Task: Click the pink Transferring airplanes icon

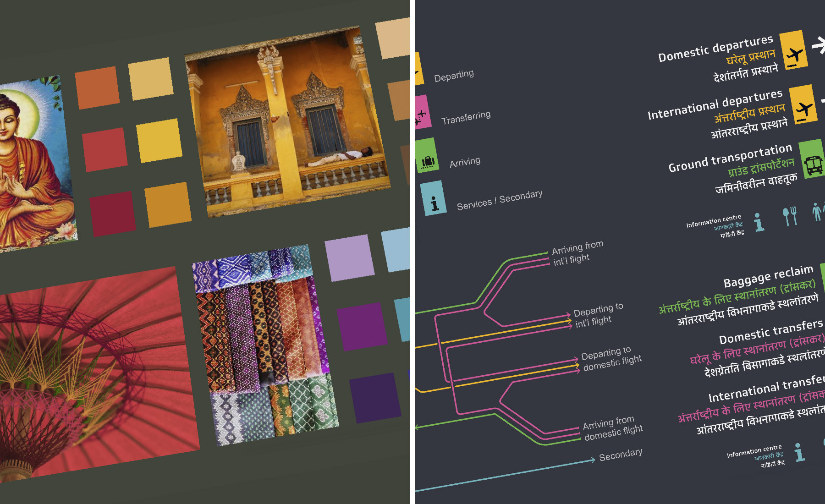Action: coord(422,112)
